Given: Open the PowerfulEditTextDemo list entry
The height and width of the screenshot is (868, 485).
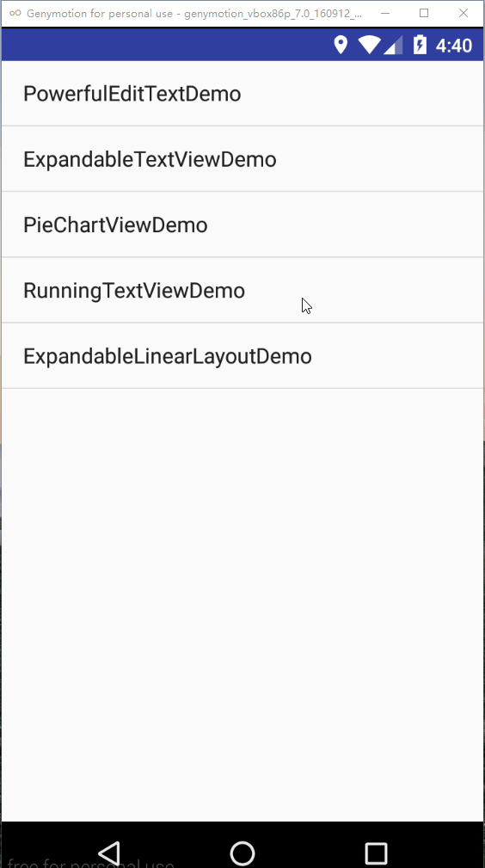Looking at the screenshot, I should pyautogui.click(x=242, y=94).
